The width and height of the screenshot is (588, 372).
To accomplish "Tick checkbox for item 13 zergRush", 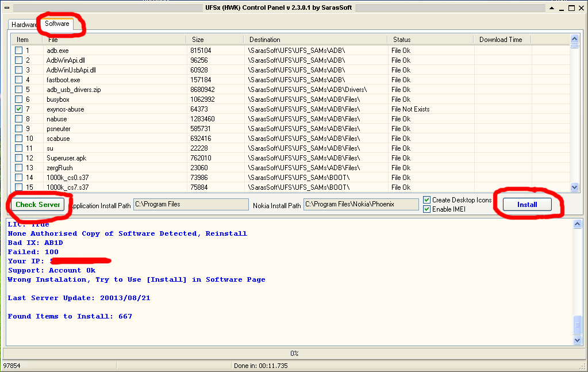I will pyautogui.click(x=19, y=167).
